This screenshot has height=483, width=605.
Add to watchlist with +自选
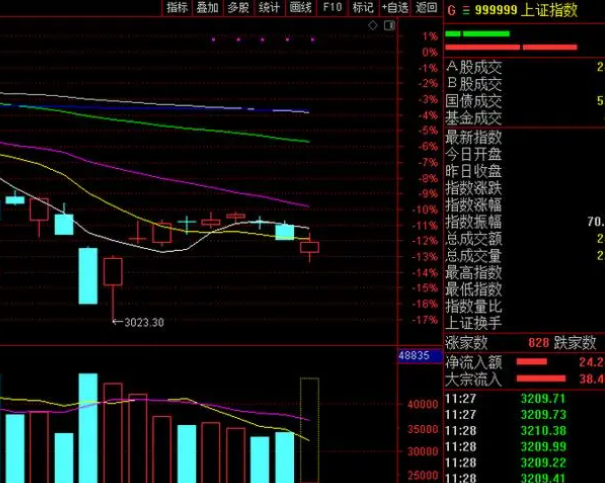point(394,7)
